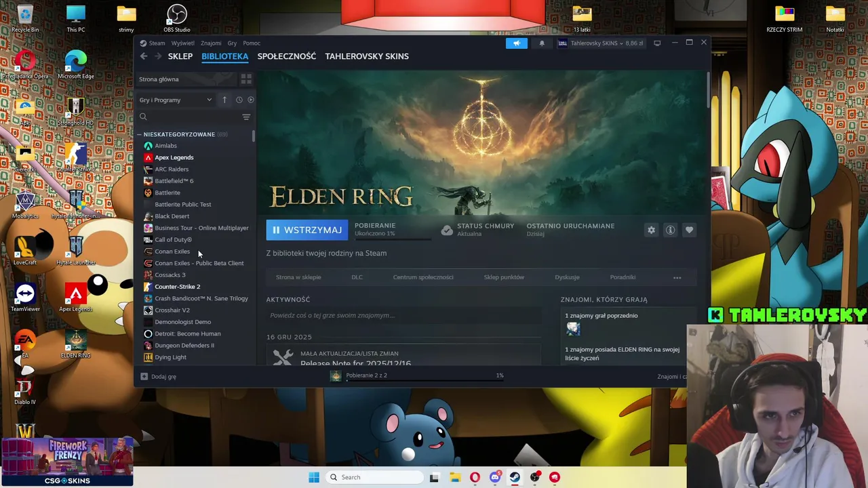Open the Dyskusje link
The height and width of the screenshot is (488, 868).
[x=567, y=277]
